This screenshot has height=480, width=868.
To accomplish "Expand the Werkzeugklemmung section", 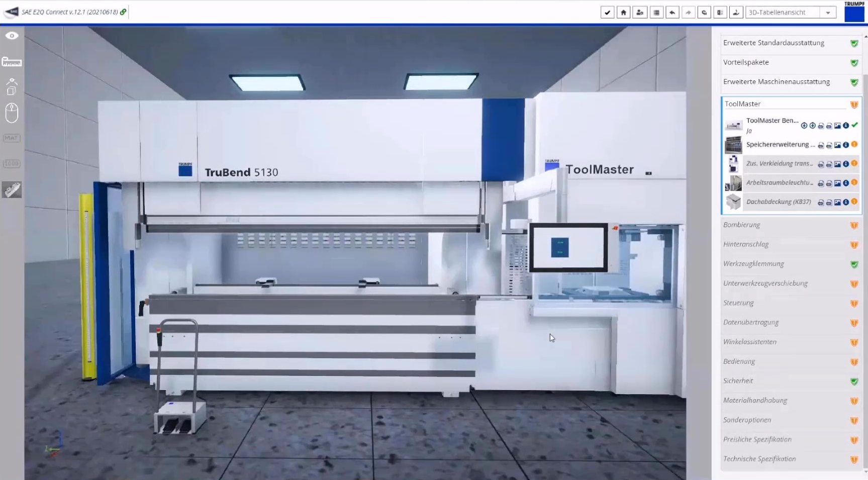I will coord(791,264).
